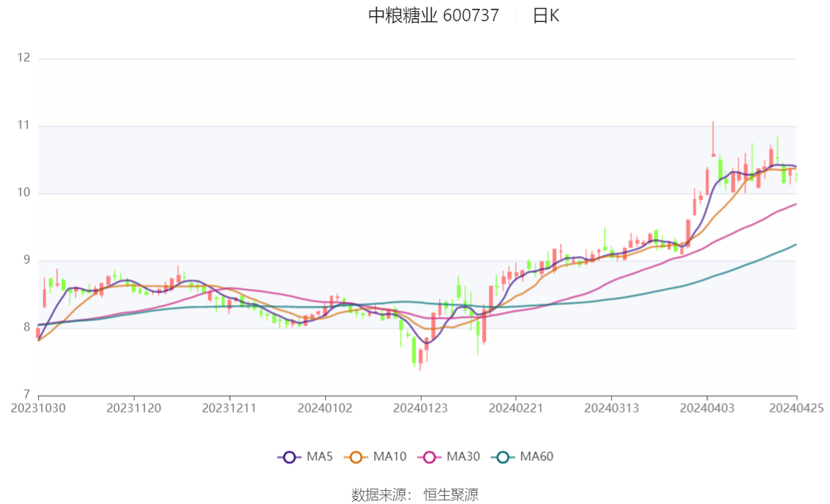Click the chart title 中粮糖业 600737
Screen dimensions: 830x504
point(433,15)
